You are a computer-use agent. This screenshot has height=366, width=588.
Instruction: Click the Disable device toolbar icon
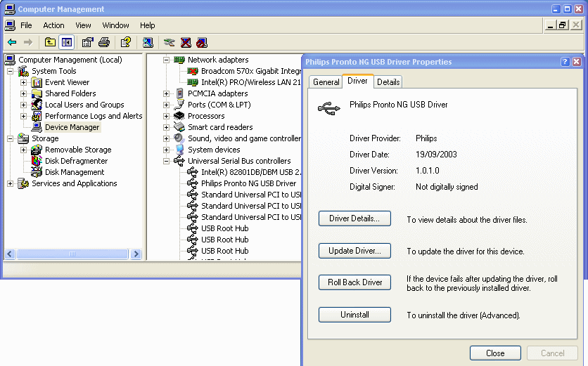(202, 42)
